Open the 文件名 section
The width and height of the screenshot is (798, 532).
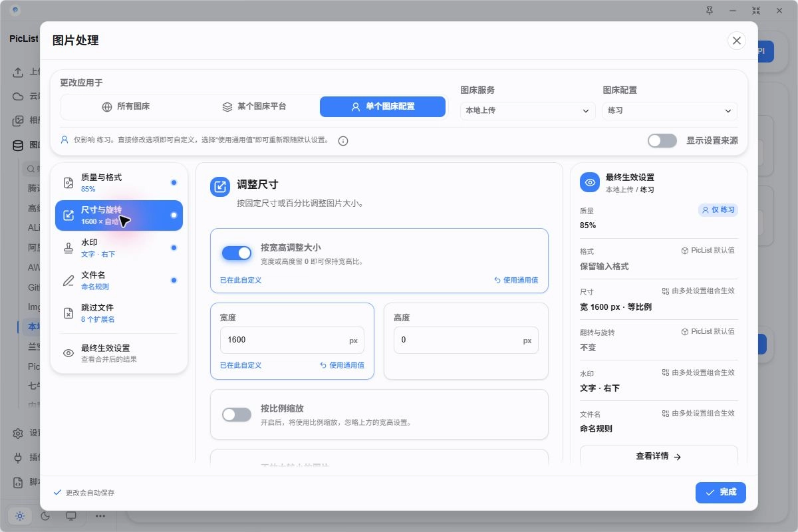(x=119, y=281)
